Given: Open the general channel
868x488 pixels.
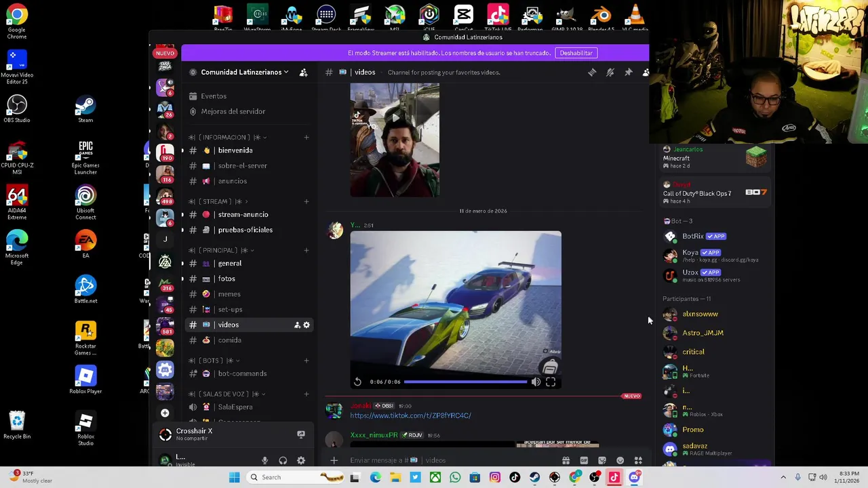Looking at the screenshot, I should coord(249,264).
